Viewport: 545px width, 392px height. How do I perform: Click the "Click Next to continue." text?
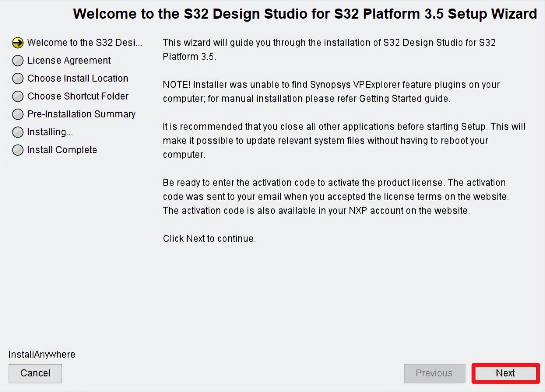coord(209,238)
